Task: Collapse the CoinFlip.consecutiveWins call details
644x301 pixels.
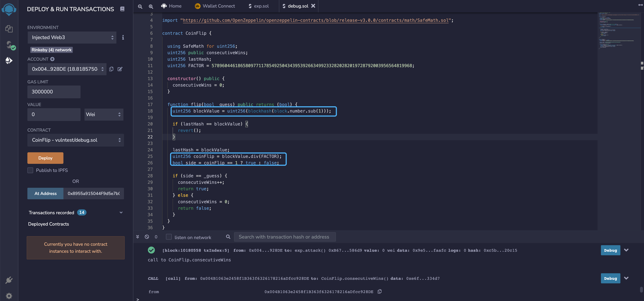Action: click(x=626, y=278)
